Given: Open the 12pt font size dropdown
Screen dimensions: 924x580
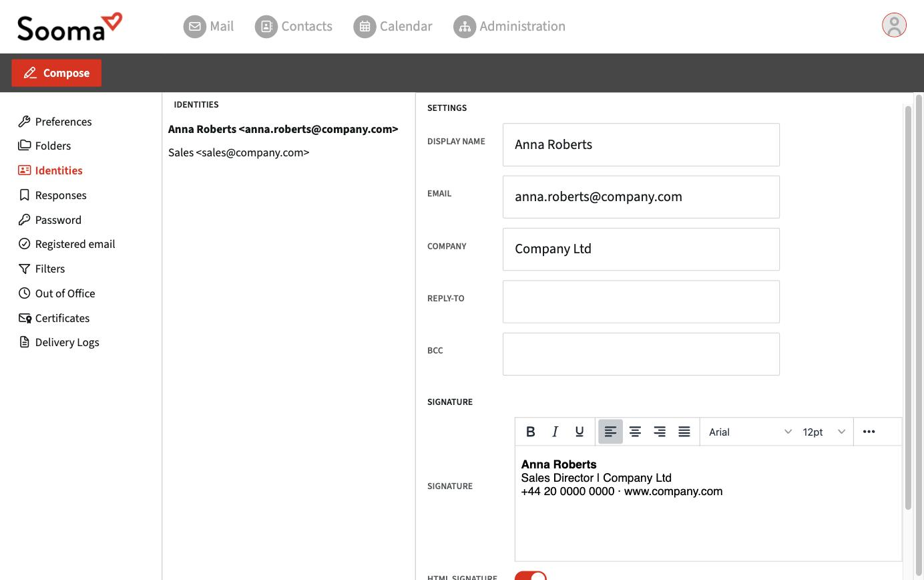Looking at the screenshot, I should point(824,432).
